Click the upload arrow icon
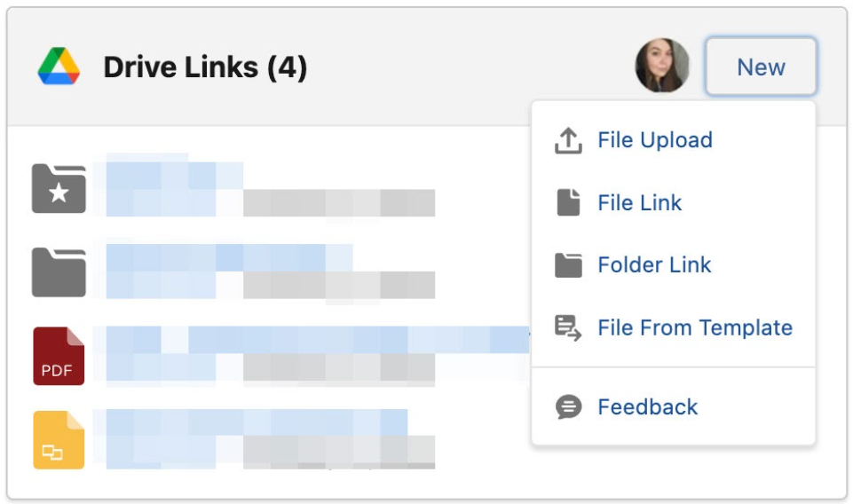The image size is (853, 504). tap(568, 141)
